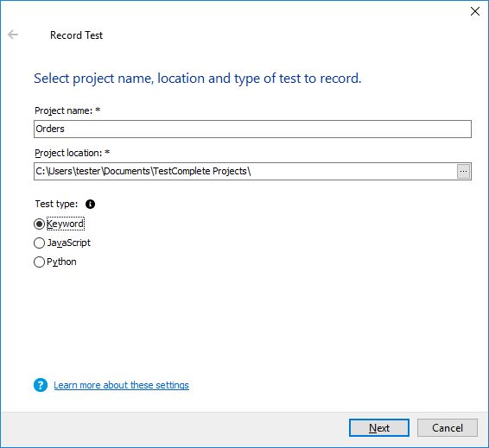Click the blue help question mark icon
This screenshot has width=489, height=448.
click(x=41, y=385)
